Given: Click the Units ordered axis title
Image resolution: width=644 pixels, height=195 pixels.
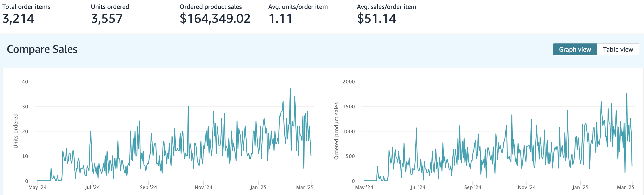Looking at the screenshot, I should tap(16, 131).
